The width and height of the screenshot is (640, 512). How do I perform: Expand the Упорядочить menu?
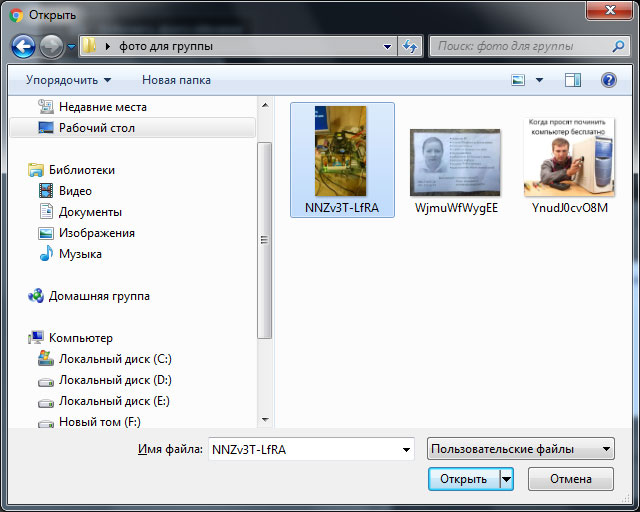coord(68,80)
